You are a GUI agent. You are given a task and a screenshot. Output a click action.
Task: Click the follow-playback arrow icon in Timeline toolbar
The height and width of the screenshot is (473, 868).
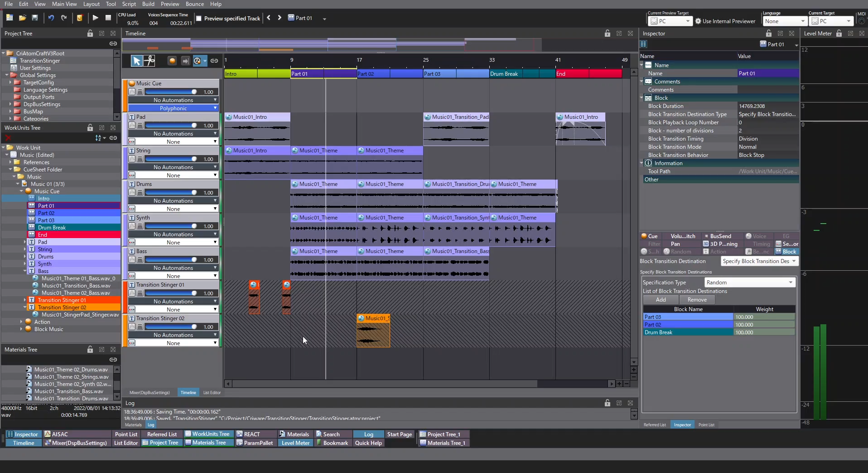point(185,60)
